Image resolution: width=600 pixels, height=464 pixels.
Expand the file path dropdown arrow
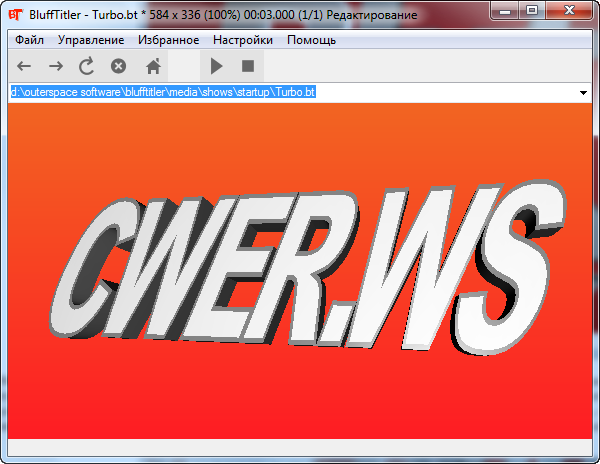[x=583, y=93]
